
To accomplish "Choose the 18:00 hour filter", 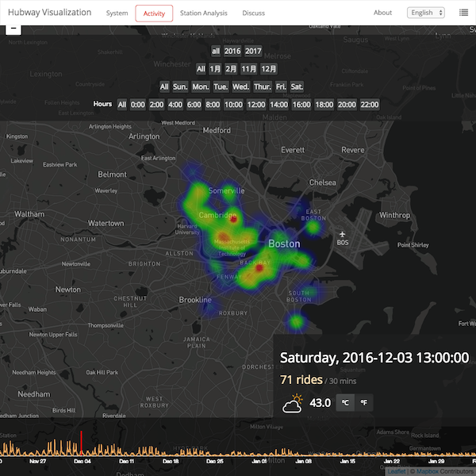I will [x=324, y=105].
